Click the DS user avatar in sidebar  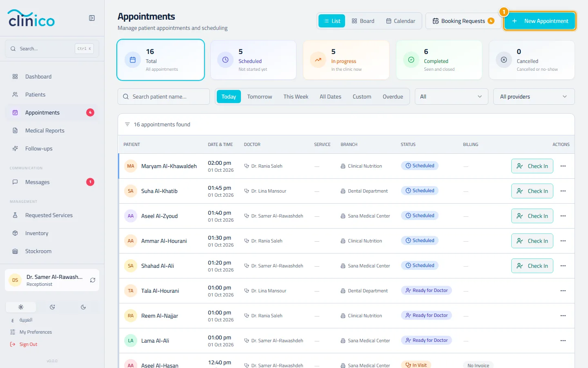[15, 280]
